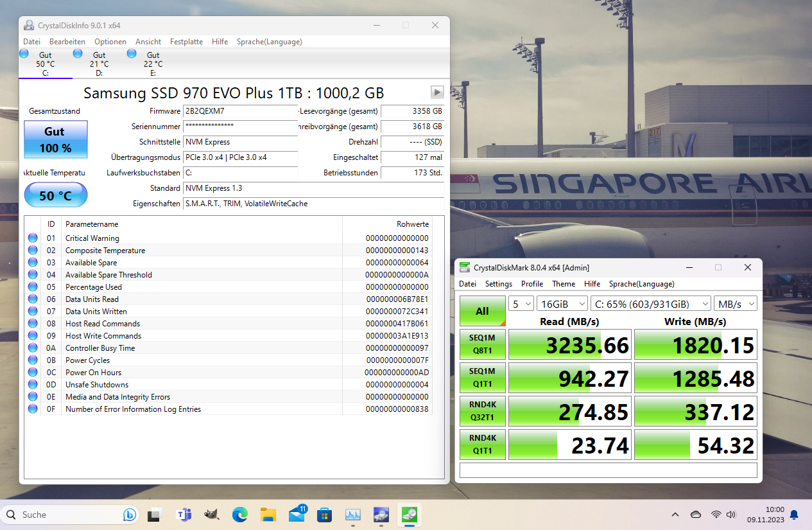This screenshot has width=812, height=530.
Task: Click OneDrive cloud icon in tray
Action: [x=696, y=515]
